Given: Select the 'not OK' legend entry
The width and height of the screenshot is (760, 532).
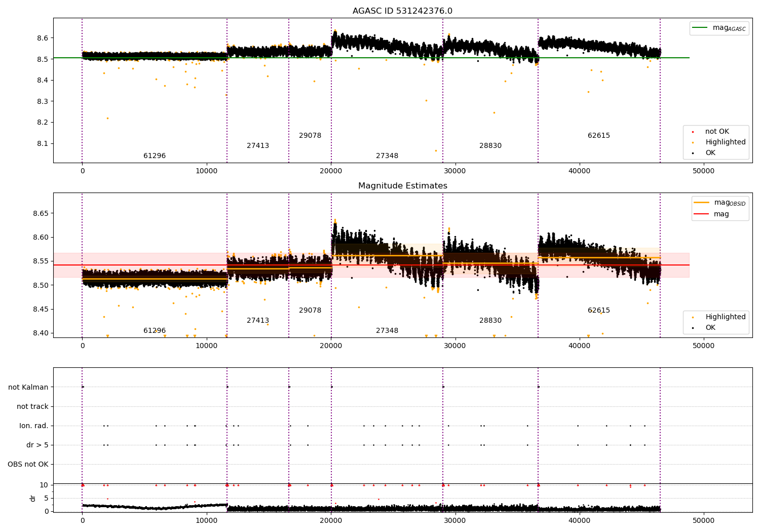Looking at the screenshot, I should point(717,132).
